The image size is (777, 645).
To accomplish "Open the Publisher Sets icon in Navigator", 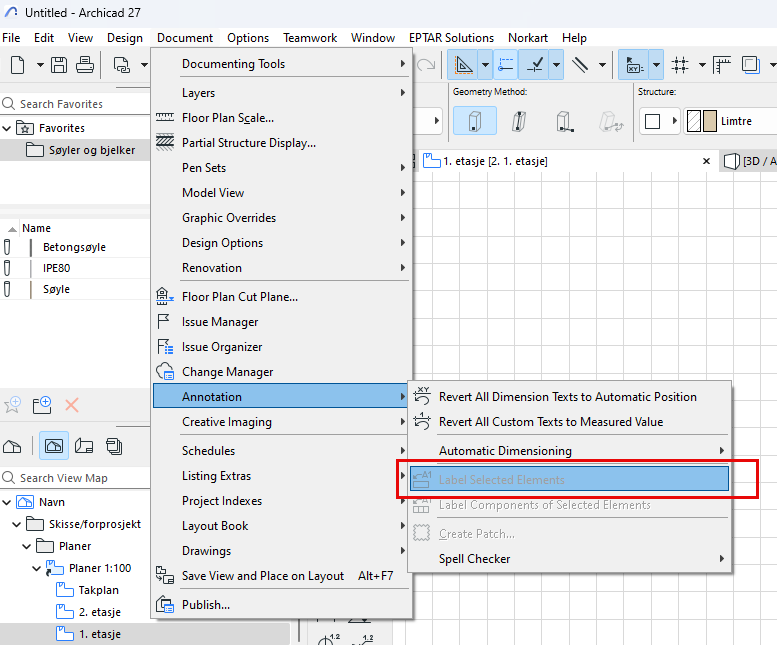I will click(114, 445).
